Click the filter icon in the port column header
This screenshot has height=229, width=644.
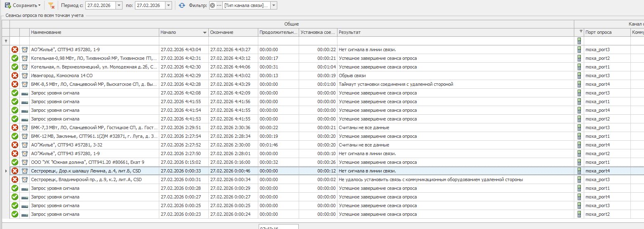[581, 32]
